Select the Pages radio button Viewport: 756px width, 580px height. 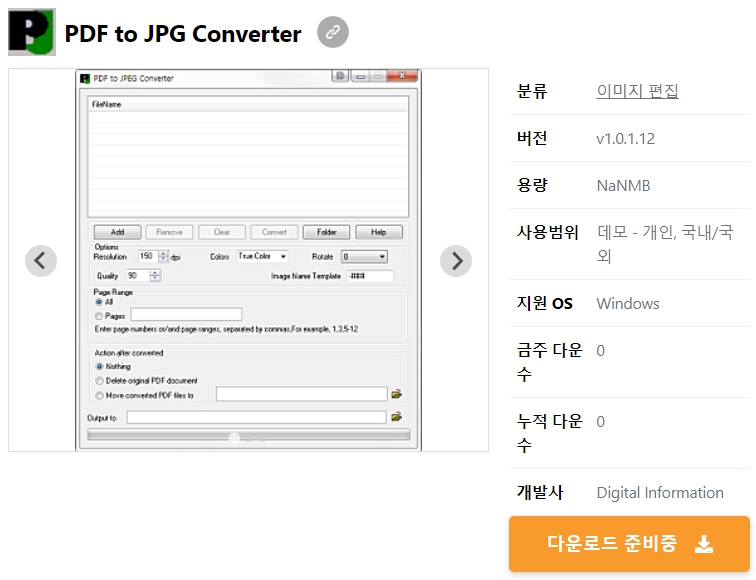[x=99, y=316]
